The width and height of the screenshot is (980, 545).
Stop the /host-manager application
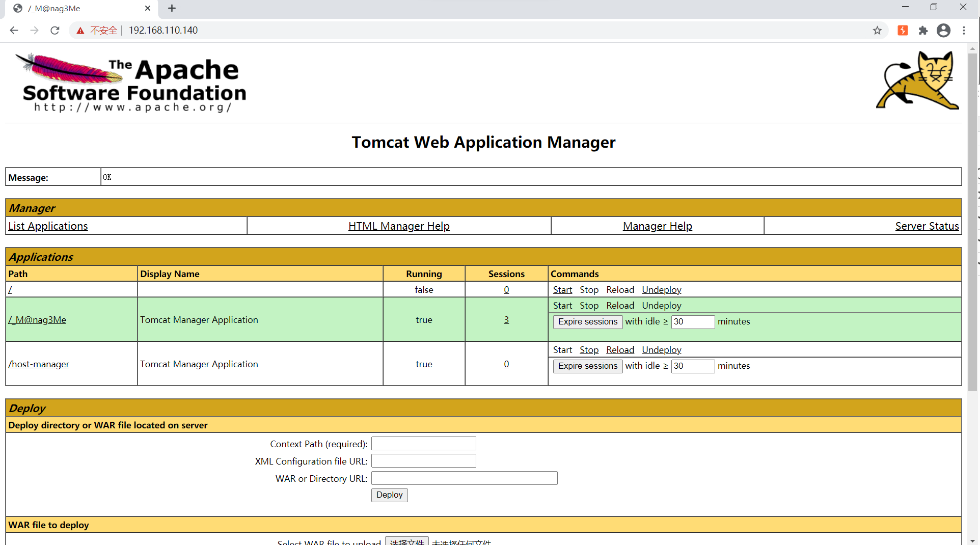pos(589,350)
